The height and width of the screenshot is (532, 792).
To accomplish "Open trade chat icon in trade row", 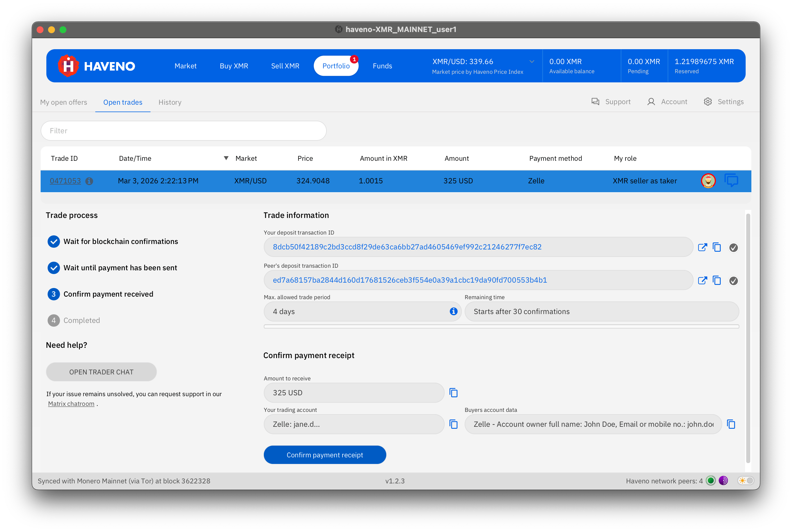I will click(x=731, y=180).
